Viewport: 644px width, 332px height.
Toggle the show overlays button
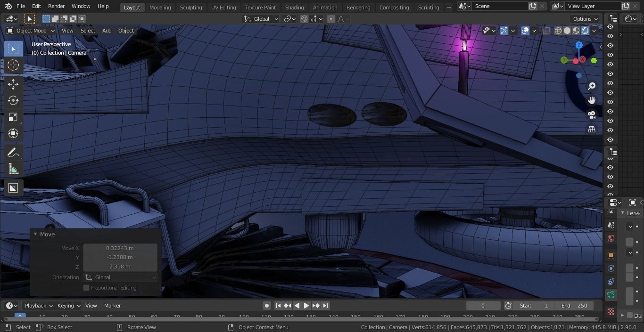[525, 31]
